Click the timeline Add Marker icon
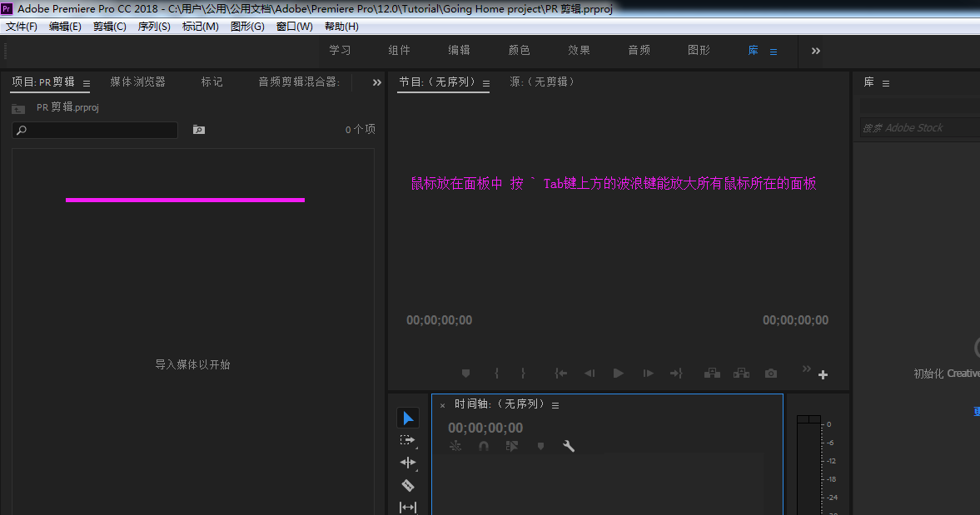Image resolution: width=980 pixels, height=515 pixels. pyautogui.click(x=540, y=446)
